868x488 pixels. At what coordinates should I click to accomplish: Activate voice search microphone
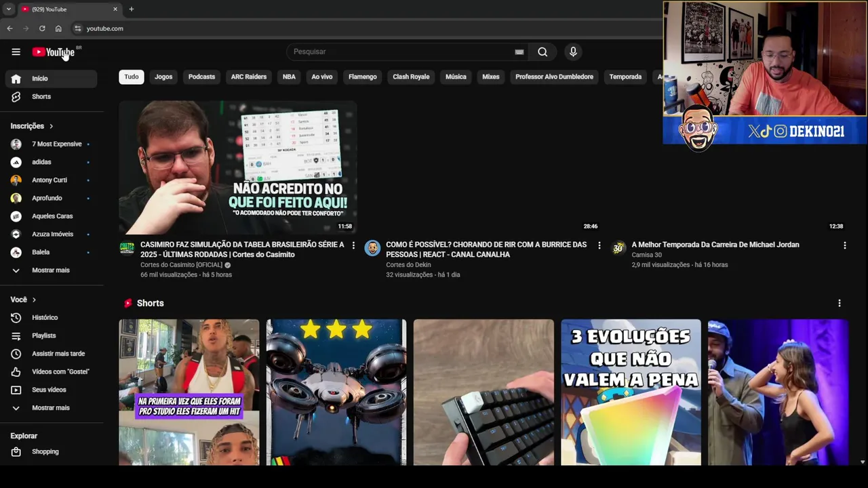tap(573, 52)
